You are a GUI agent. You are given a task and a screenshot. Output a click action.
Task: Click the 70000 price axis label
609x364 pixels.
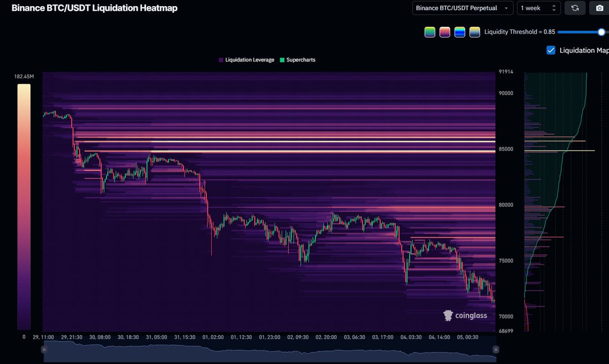coord(506,316)
